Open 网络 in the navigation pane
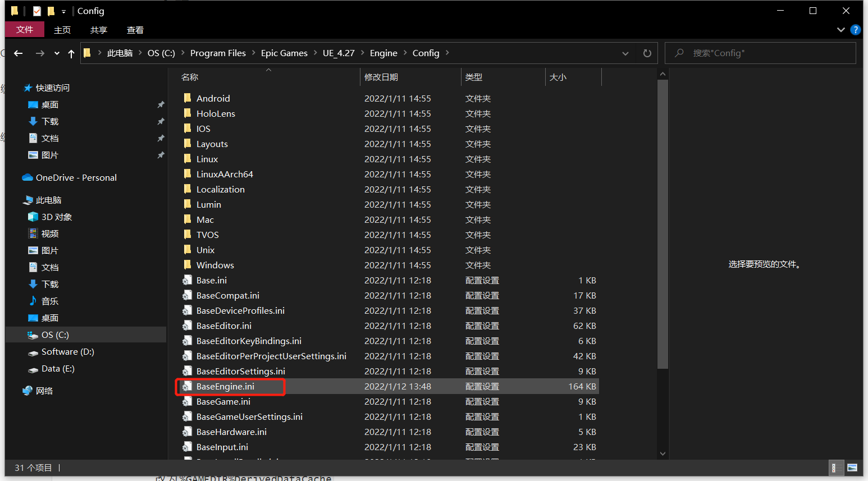 pyautogui.click(x=44, y=391)
